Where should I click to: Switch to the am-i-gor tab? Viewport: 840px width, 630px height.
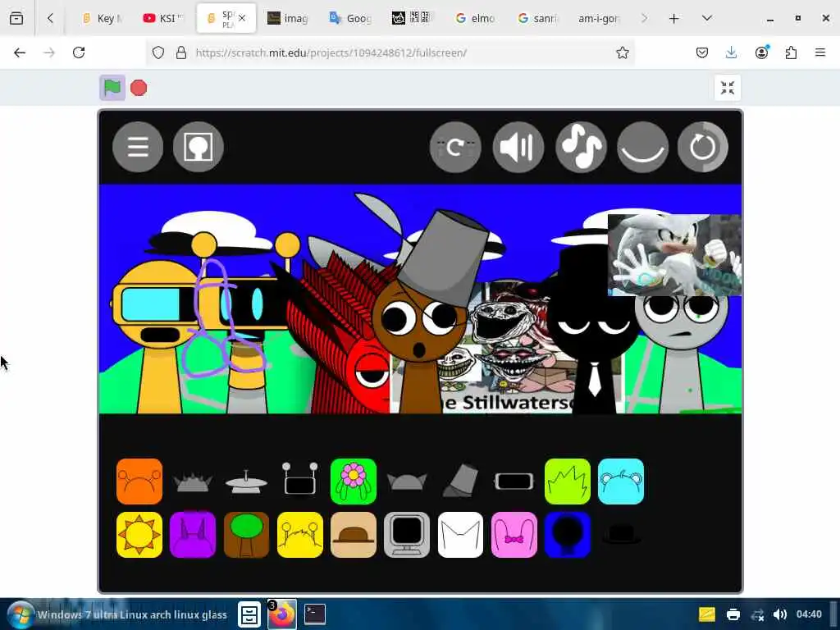[599, 18]
